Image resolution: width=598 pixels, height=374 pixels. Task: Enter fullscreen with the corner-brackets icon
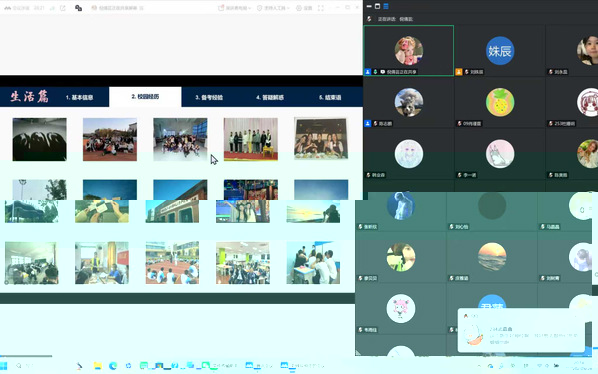321,8
